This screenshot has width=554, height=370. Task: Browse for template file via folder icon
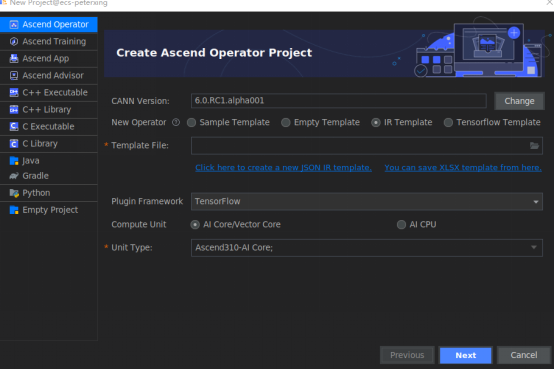(x=534, y=146)
